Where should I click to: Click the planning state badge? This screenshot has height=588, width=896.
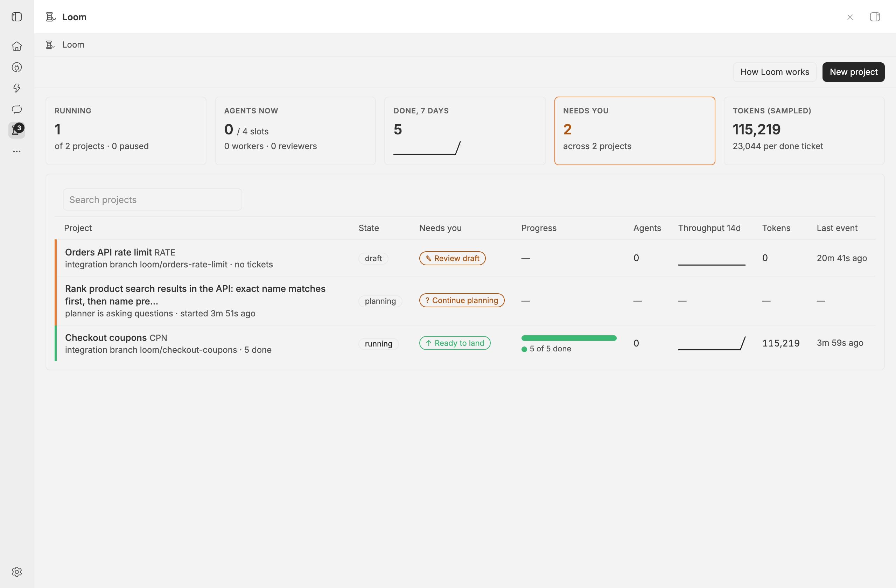380,301
